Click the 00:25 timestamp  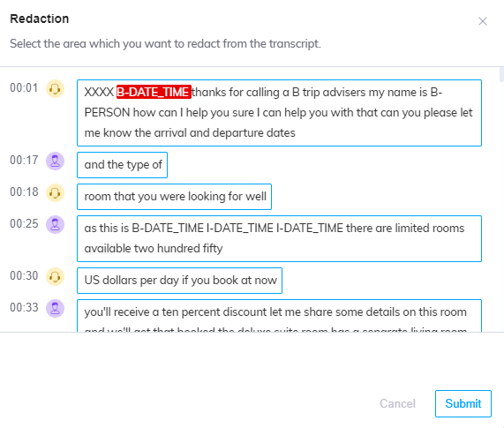[24, 223]
